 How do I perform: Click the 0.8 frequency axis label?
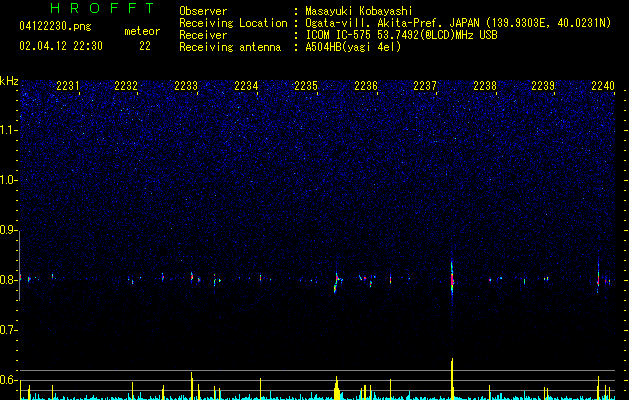tap(8, 280)
